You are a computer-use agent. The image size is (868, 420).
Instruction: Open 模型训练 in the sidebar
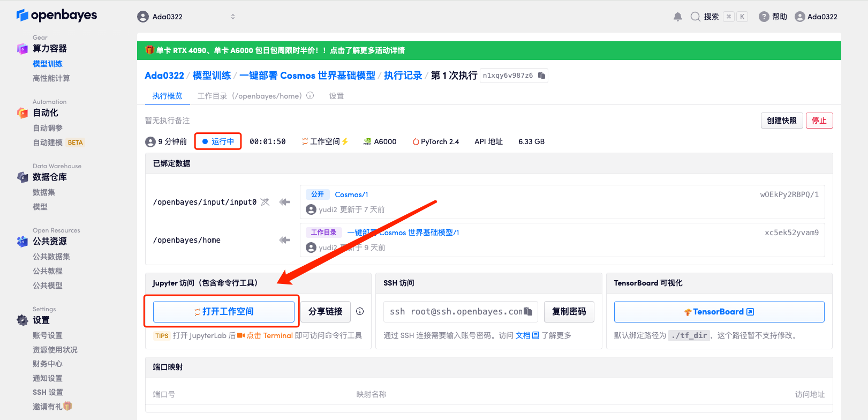coord(48,64)
